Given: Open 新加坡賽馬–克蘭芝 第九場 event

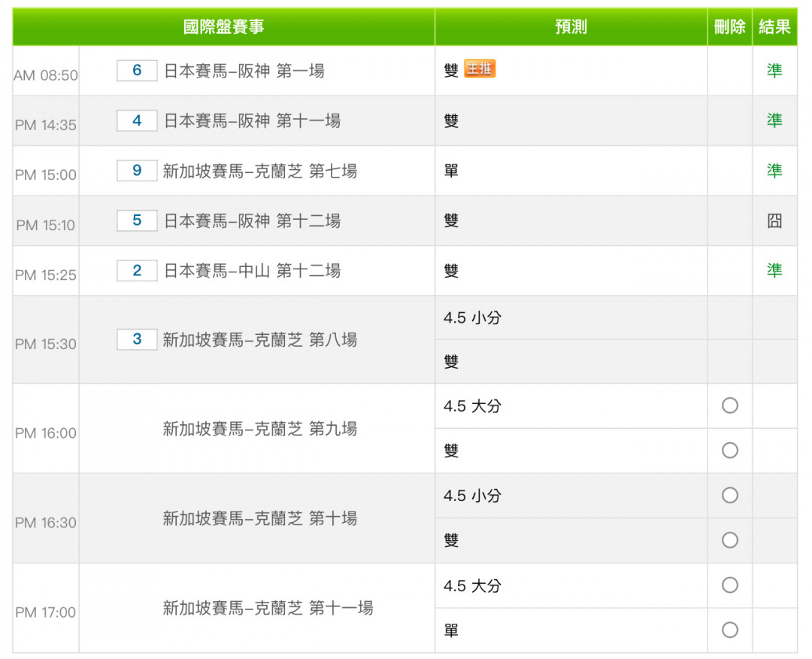Looking at the screenshot, I should (260, 429).
